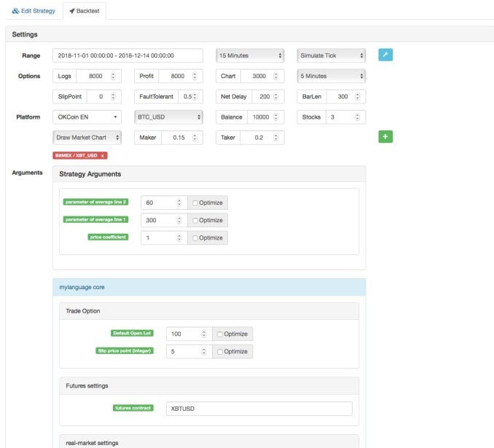This screenshot has width=494, height=448.
Task: Click the Futures settings panel heading
Action: (x=87, y=386)
